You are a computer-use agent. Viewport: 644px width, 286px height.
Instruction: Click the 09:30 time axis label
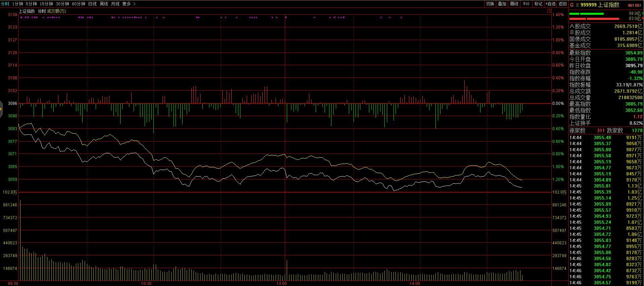tap(13, 284)
